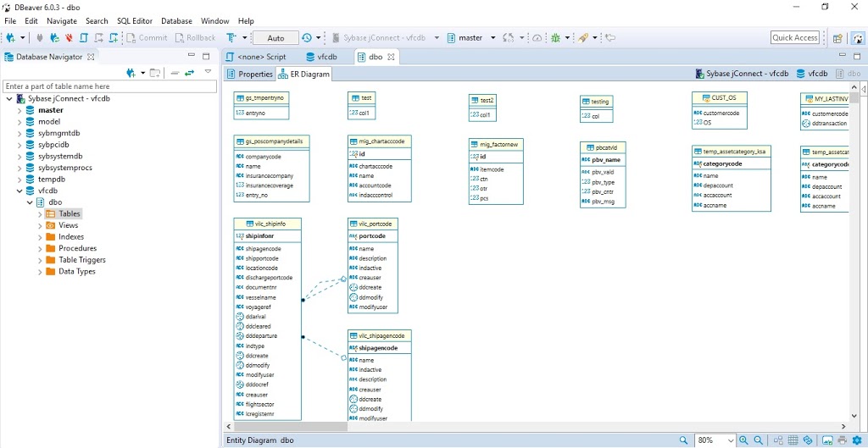
Task: Click the Quick Access field
Action: [795, 37]
